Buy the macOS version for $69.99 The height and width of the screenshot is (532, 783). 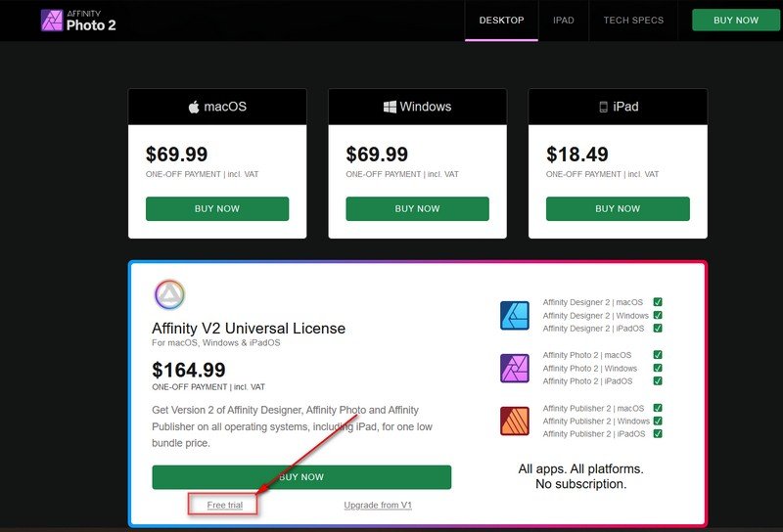(217, 208)
